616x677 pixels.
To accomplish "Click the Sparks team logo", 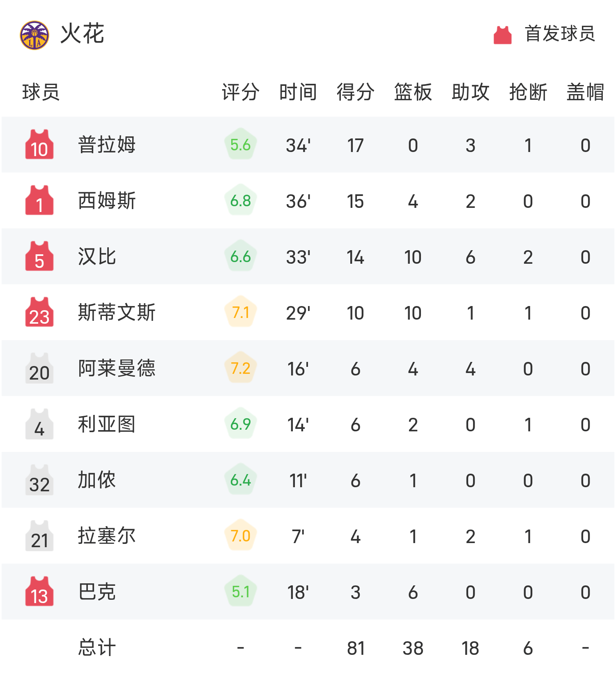I will click(34, 35).
